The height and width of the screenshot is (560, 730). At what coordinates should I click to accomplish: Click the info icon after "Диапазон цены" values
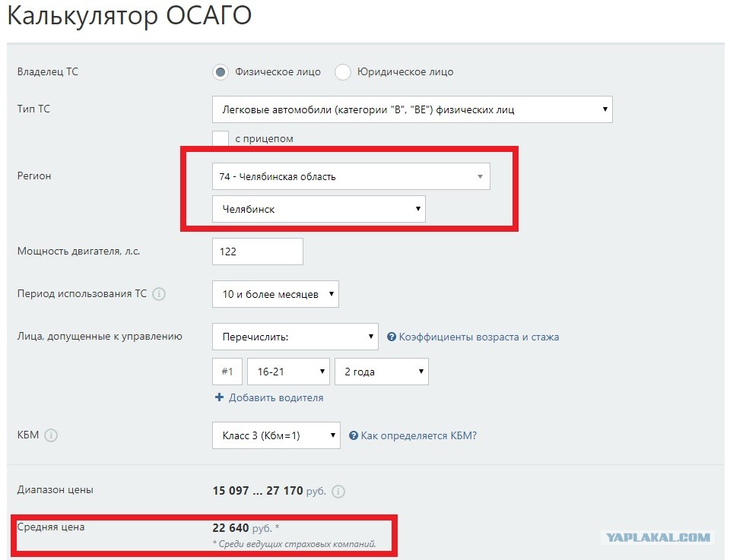[338, 492]
